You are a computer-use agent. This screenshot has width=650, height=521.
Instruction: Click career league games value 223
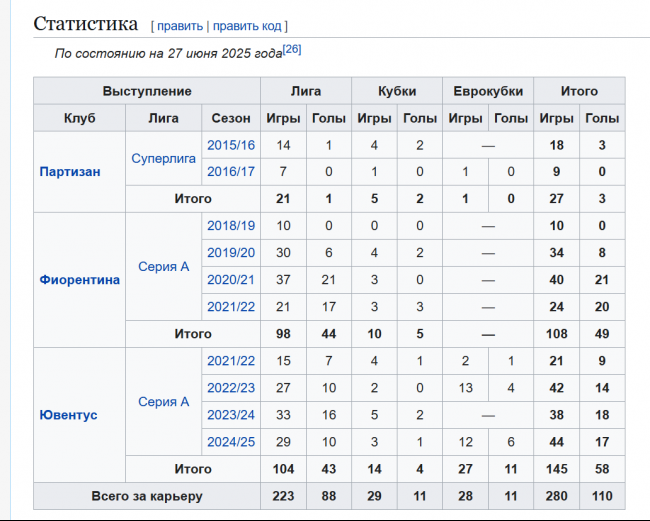coord(283,496)
